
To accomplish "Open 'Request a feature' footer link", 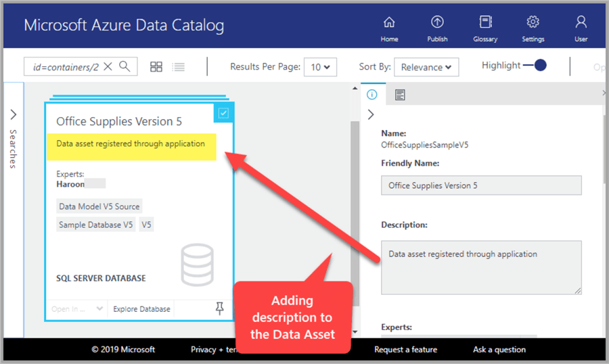I will [x=405, y=350].
